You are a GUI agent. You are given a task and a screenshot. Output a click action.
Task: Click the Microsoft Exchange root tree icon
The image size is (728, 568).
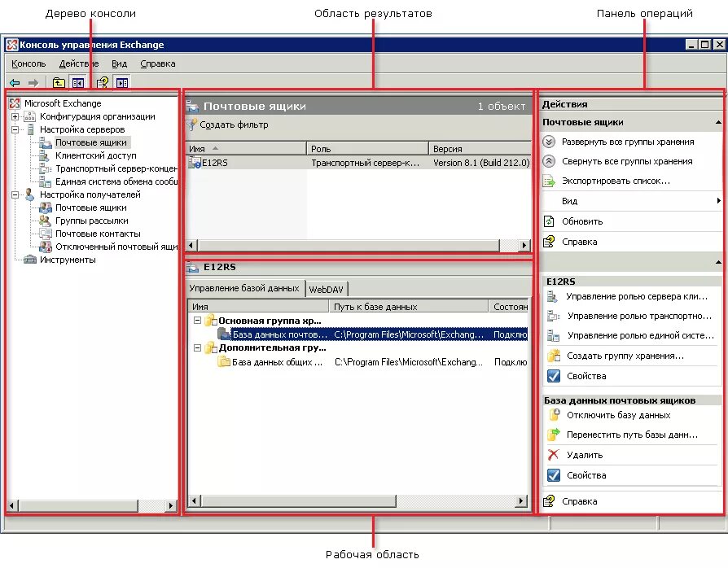click(15, 103)
